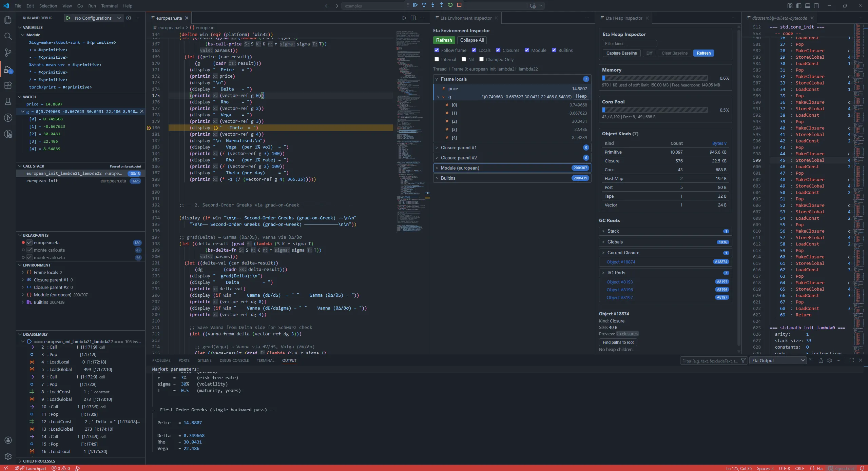Open the Selection menu
Viewport: 868px width, 471px height.
48,6
